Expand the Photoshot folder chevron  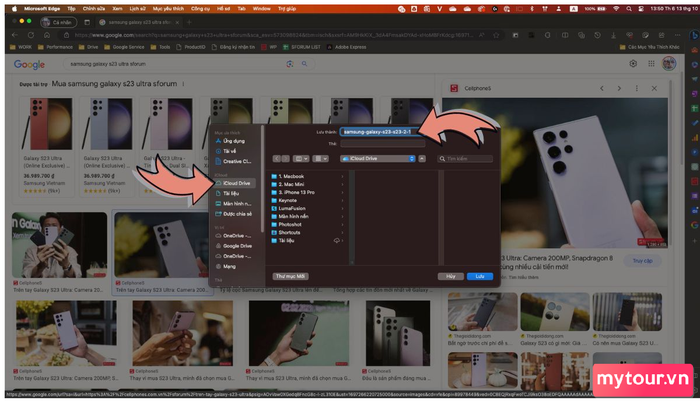(342, 225)
